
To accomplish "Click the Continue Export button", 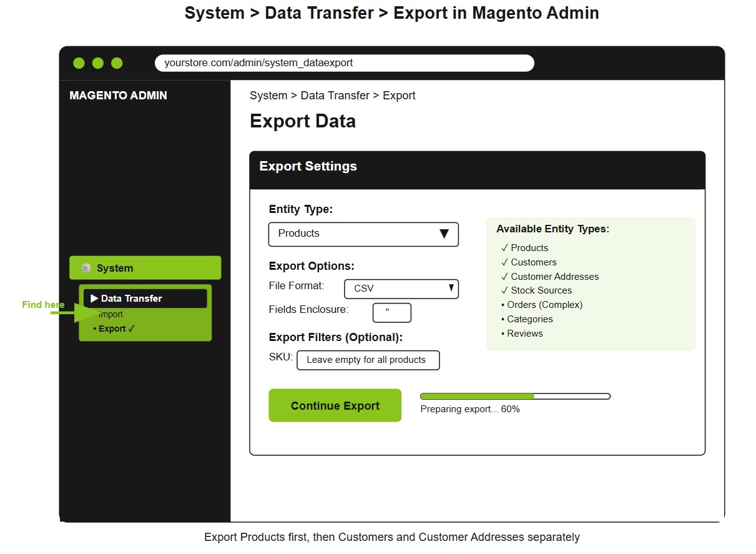I will pos(335,405).
